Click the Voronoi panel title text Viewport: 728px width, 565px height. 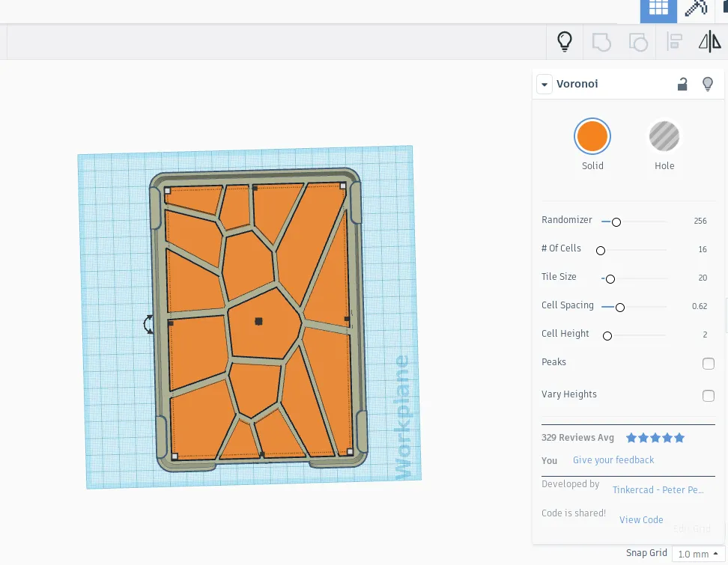(x=577, y=84)
